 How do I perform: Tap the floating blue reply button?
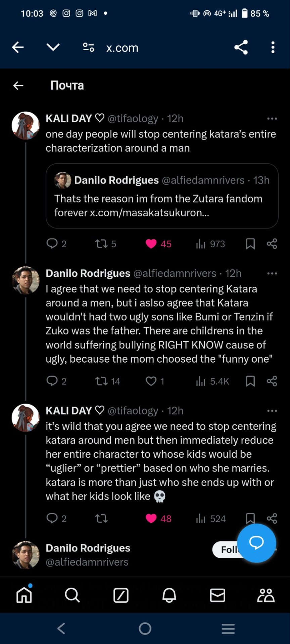click(x=256, y=543)
